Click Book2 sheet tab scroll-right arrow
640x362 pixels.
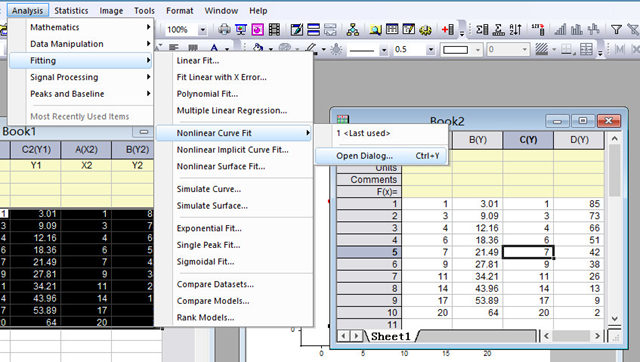coord(356,336)
